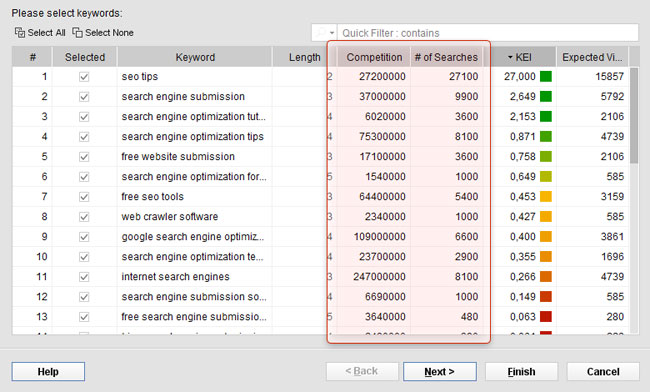Click the disabled Back button
The image size is (650, 392).
[362, 371]
